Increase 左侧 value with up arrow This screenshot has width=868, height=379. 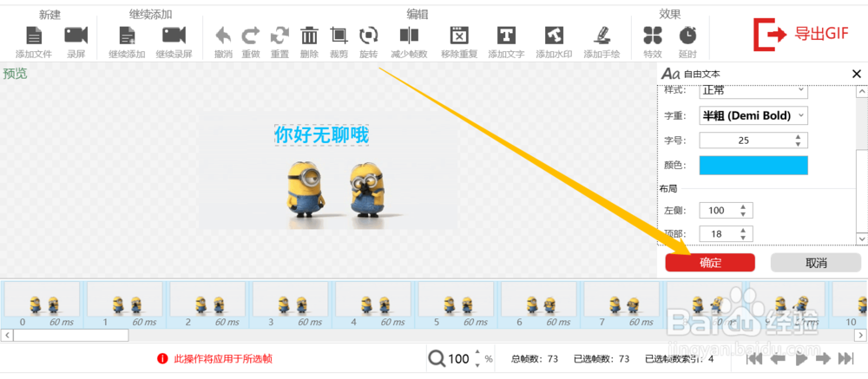[x=744, y=207]
